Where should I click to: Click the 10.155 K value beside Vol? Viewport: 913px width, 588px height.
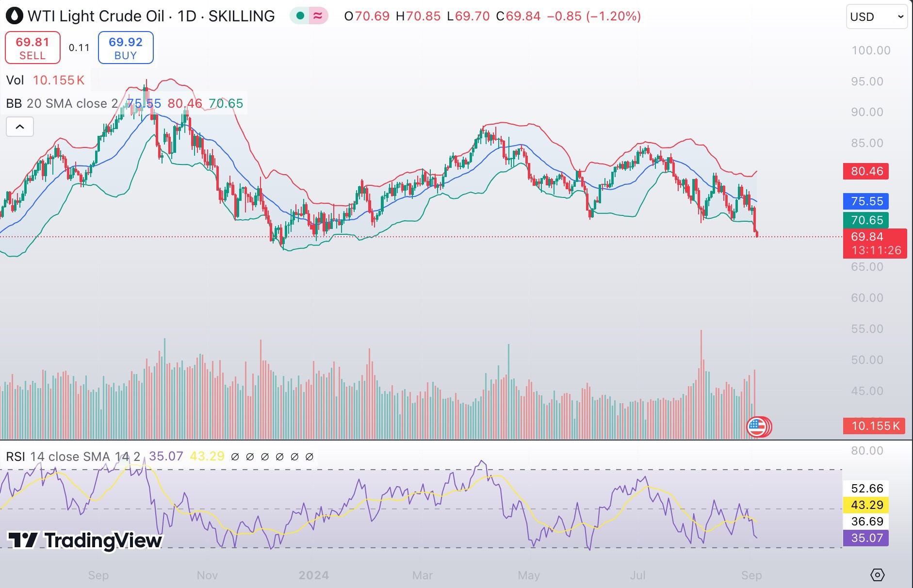[59, 80]
